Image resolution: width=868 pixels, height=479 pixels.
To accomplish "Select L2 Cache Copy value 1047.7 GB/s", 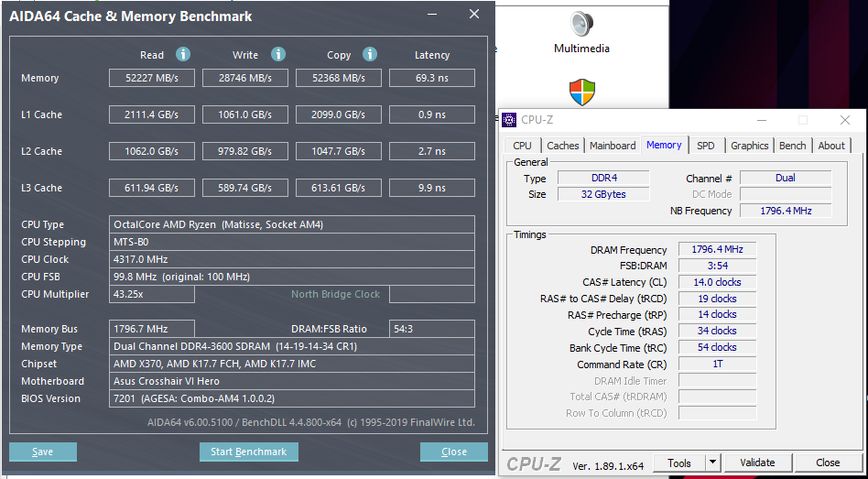I will 339,151.
